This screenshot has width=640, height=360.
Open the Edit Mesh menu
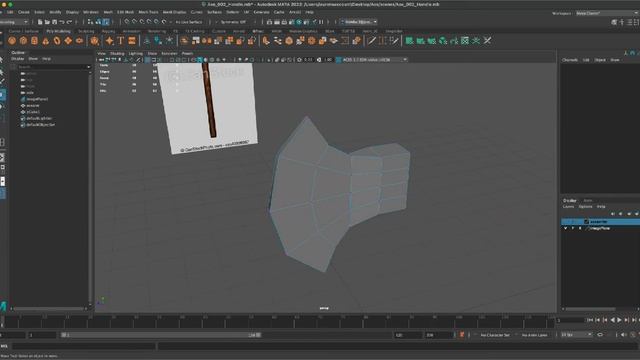coord(125,12)
